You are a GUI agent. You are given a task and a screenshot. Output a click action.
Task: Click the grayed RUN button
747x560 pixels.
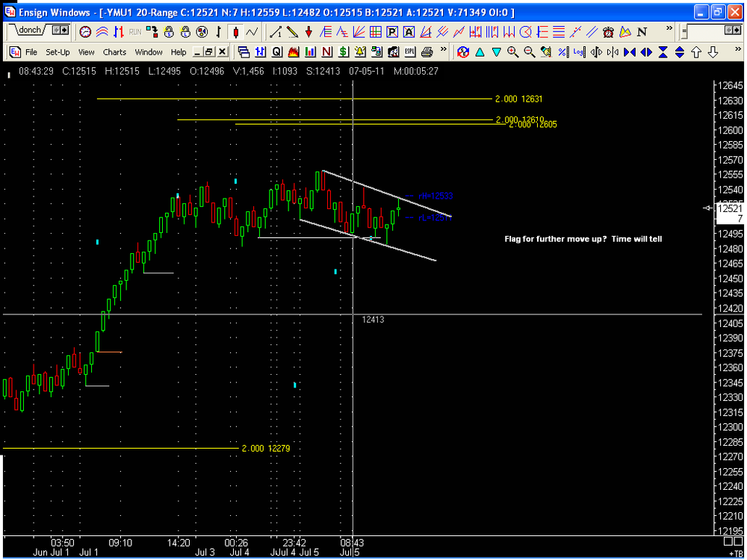(x=135, y=32)
